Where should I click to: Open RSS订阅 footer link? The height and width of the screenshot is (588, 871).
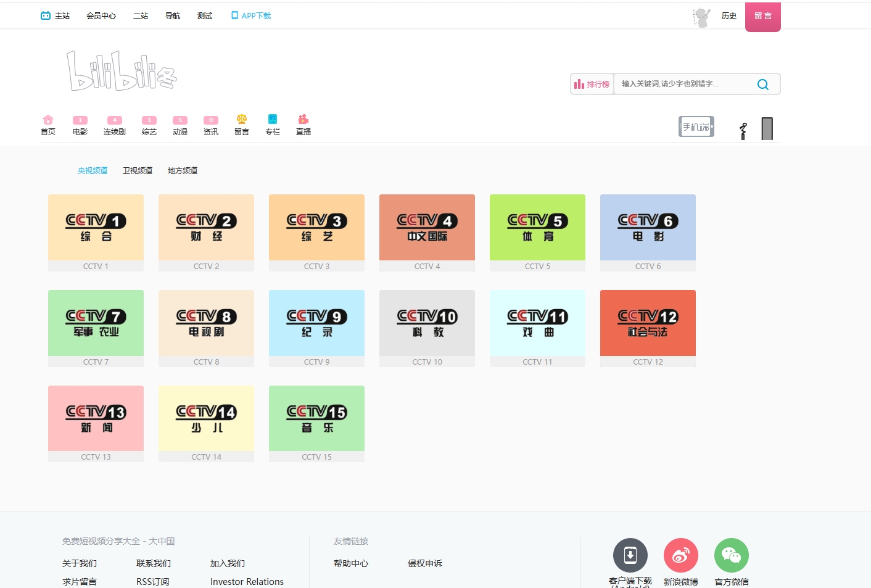[153, 582]
